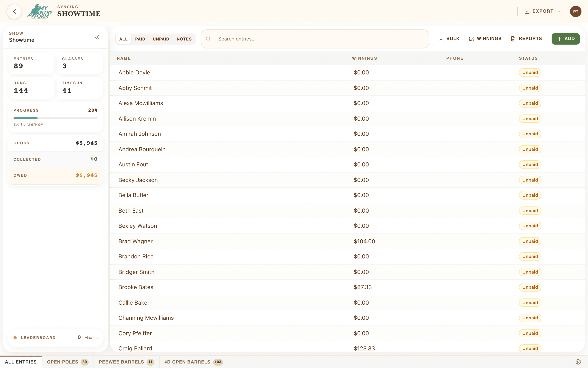The height and width of the screenshot is (368, 588).
Task: Select Alexa Mcwilliams row
Action: click(x=347, y=103)
